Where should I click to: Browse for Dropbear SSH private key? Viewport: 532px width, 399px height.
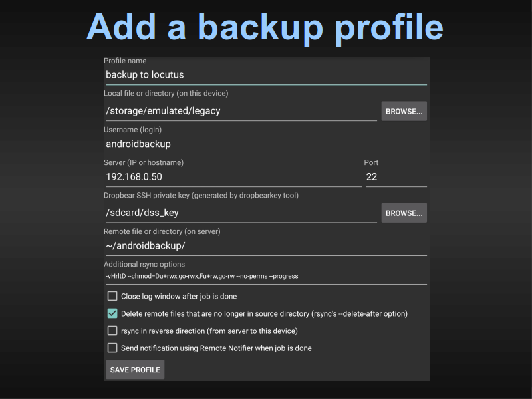coord(404,213)
